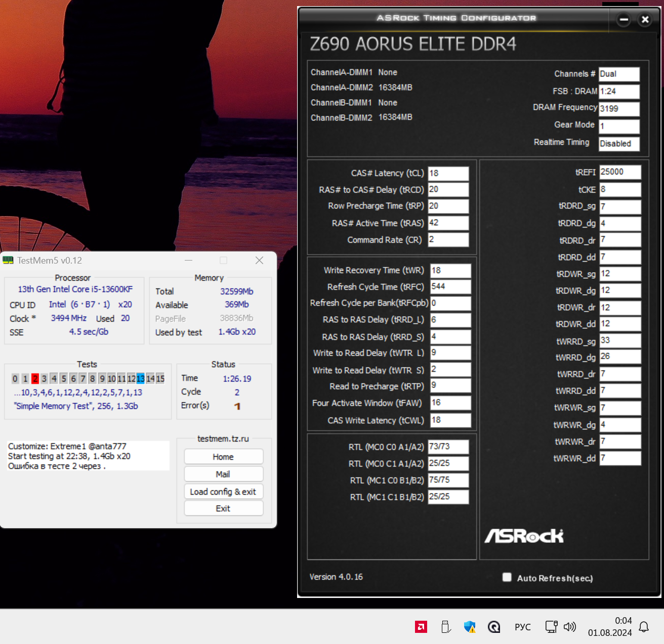Viewport: 664px width, 644px height.
Task: Click the tRDRD_sg value field
Action: point(620,206)
